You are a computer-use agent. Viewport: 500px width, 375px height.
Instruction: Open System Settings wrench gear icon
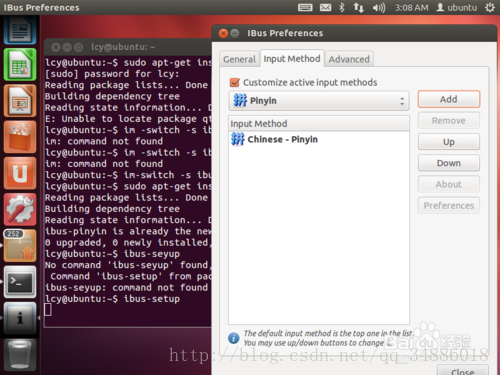pyautogui.click(x=20, y=209)
